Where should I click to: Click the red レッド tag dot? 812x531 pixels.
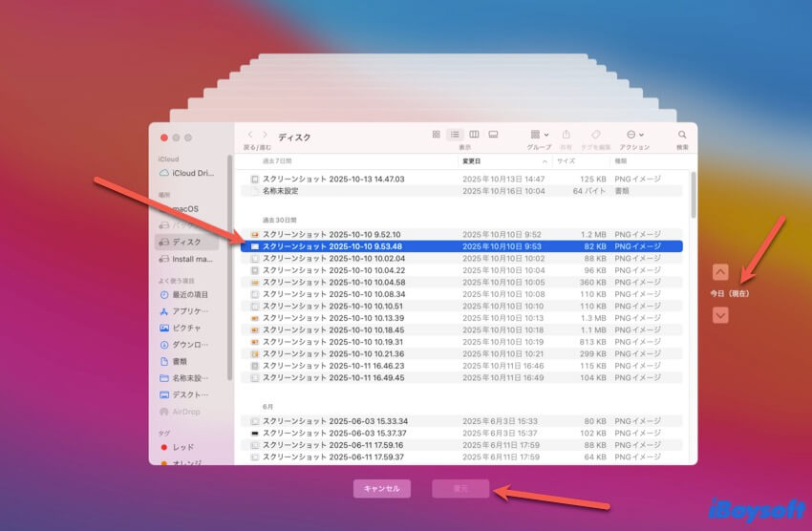(164, 447)
